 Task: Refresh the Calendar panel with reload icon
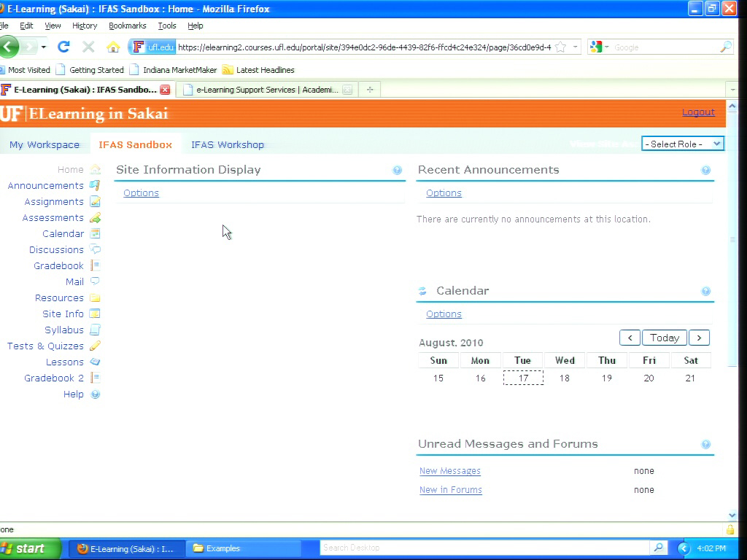click(x=422, y=291)
